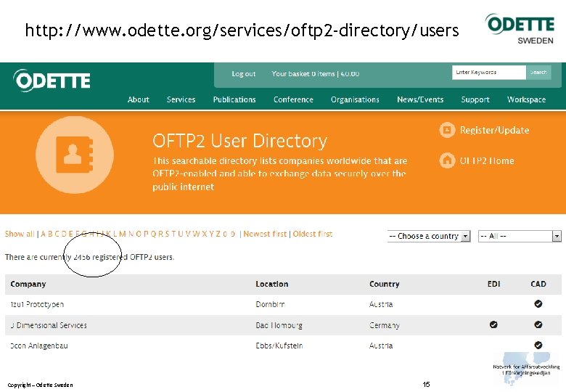Click the Dornbirn location cell
Viewport: 566px width, 392px height.
[271, 305]
